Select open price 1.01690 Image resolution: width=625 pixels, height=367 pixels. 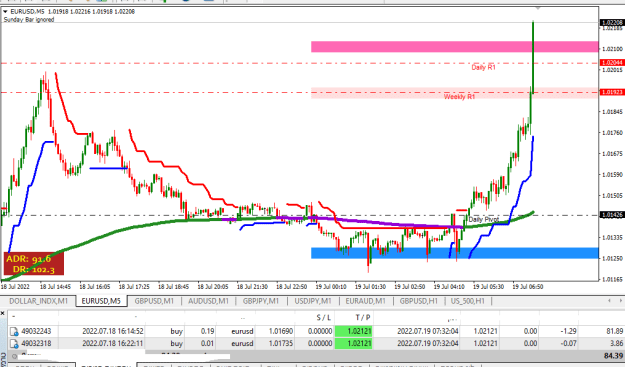[281, 332]
